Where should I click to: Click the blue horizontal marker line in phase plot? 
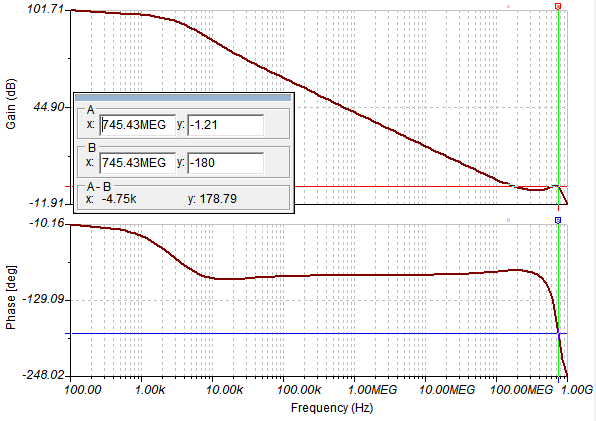[315, 334]
